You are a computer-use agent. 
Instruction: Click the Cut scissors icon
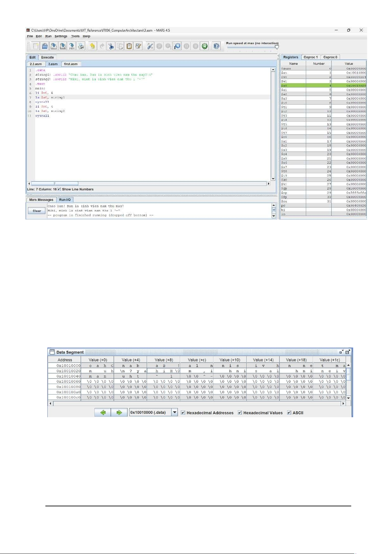click(111, 46)
